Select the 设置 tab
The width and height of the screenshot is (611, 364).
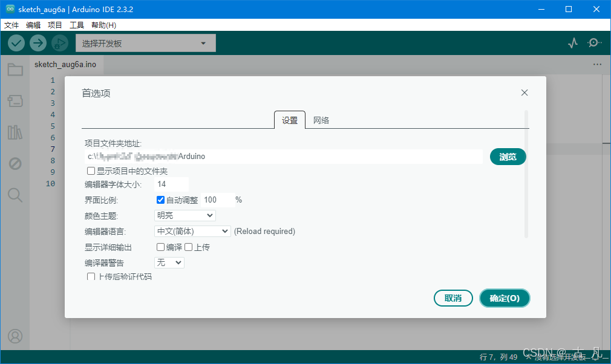click(290, 120)
